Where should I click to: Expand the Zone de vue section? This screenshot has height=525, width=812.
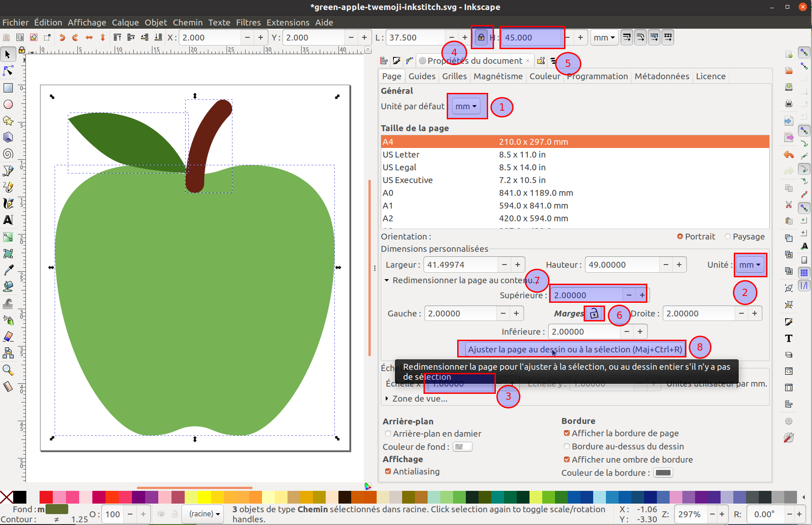(387, 398)
